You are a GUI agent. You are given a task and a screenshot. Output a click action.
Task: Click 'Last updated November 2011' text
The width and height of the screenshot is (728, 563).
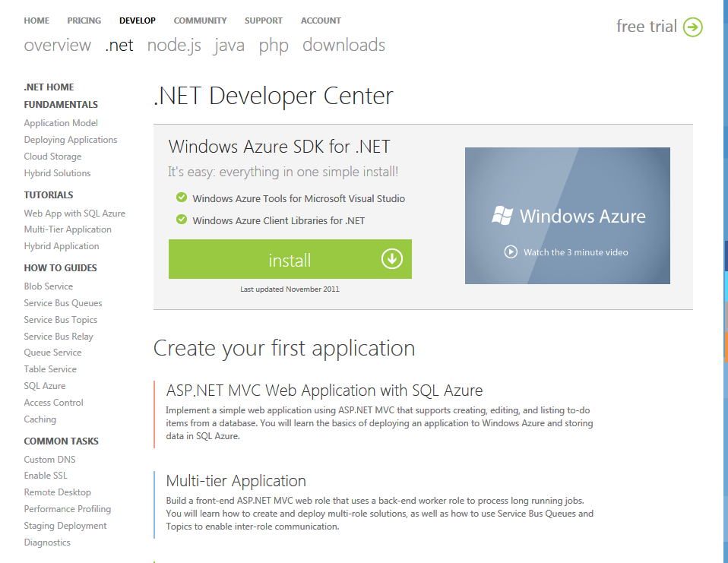coord(290,289)
